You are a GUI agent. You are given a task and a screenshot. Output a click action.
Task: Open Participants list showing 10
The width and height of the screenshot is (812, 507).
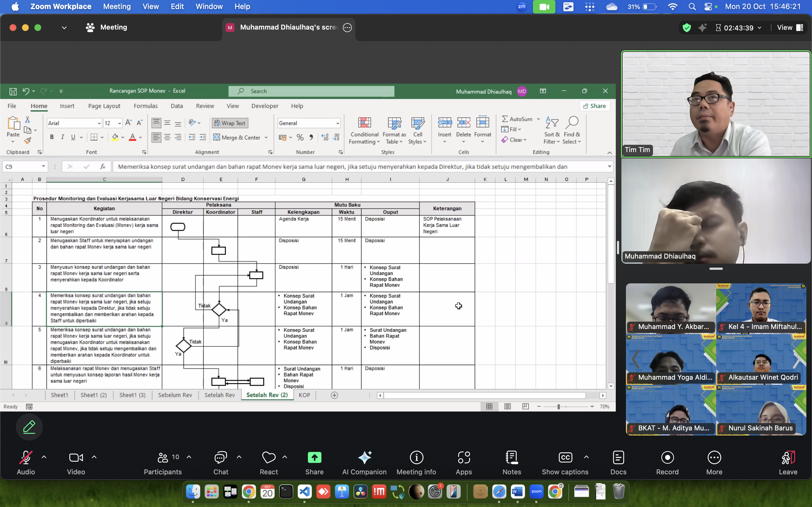coord(163,458)
